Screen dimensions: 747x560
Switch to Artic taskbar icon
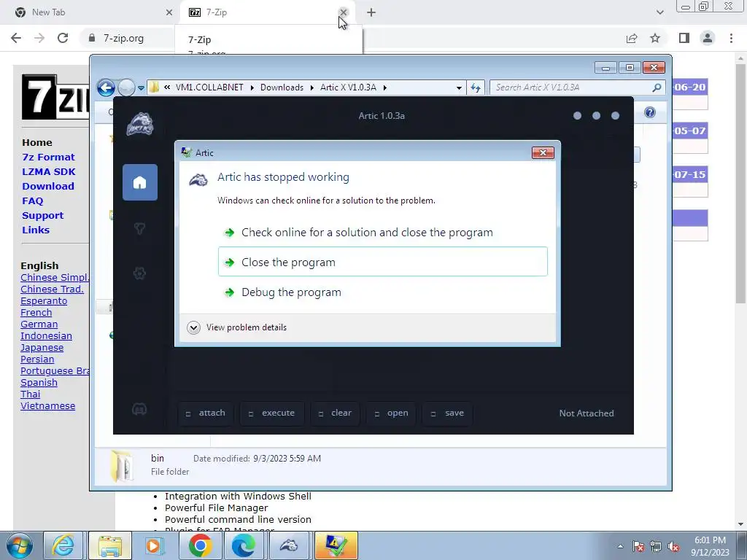click(x=289, y=545)
